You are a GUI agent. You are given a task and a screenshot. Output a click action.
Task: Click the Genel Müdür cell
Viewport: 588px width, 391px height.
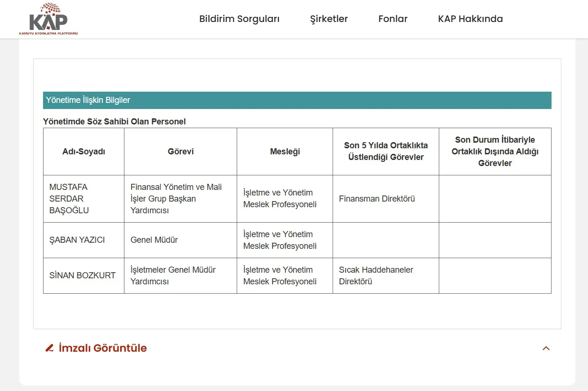pos(181,240)
